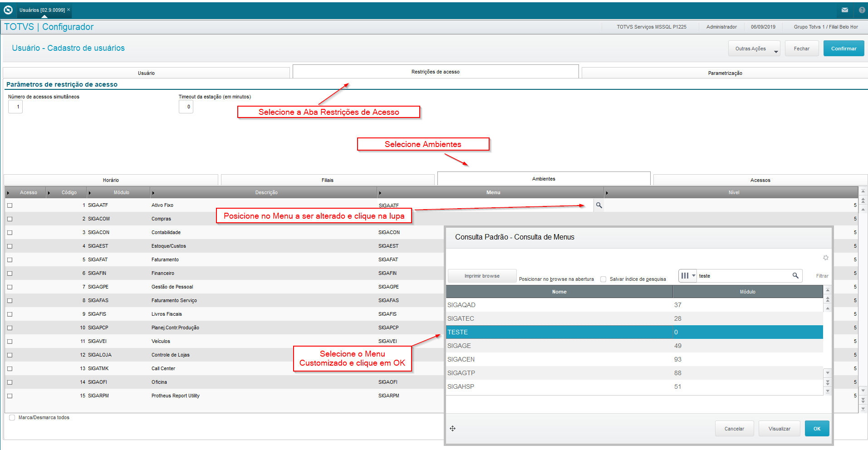Select the TESTE row in the menu list
This screenshot has height=450, width=868.
pyautogui.click(x=634, y=332)
